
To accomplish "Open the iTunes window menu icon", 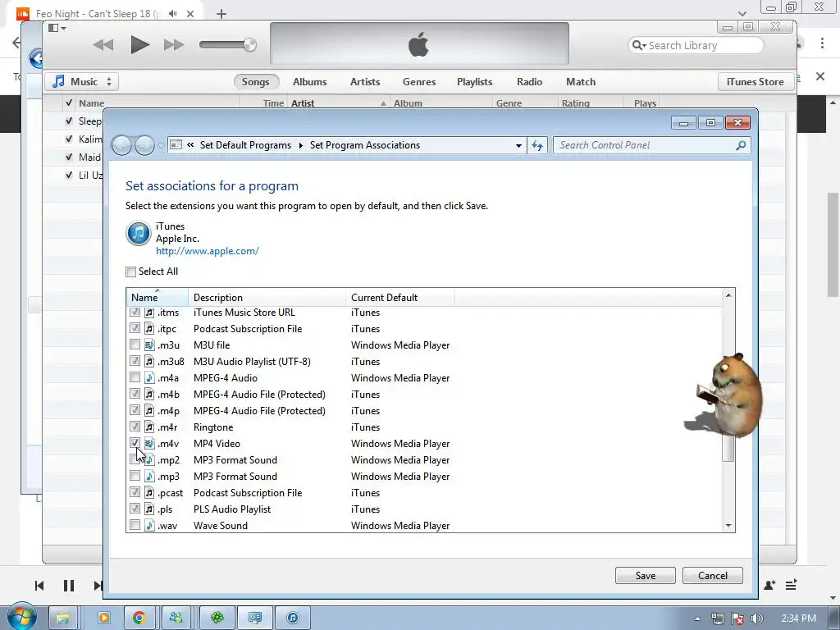I will point(57,28).
